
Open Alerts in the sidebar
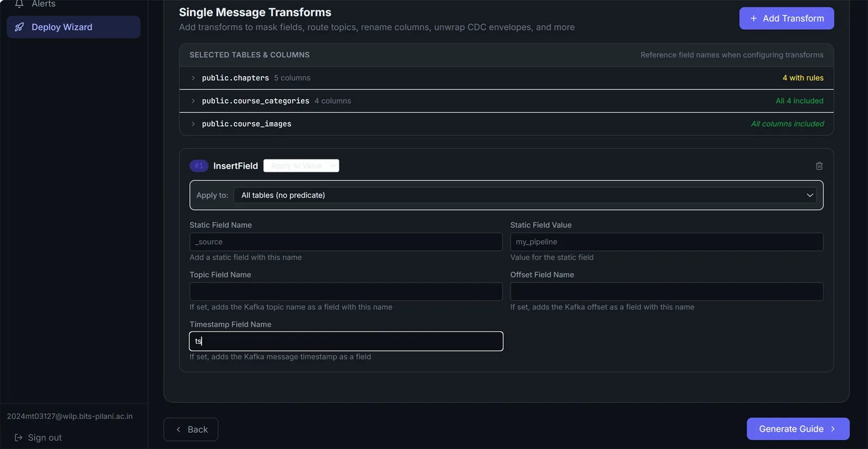(74, 4)
